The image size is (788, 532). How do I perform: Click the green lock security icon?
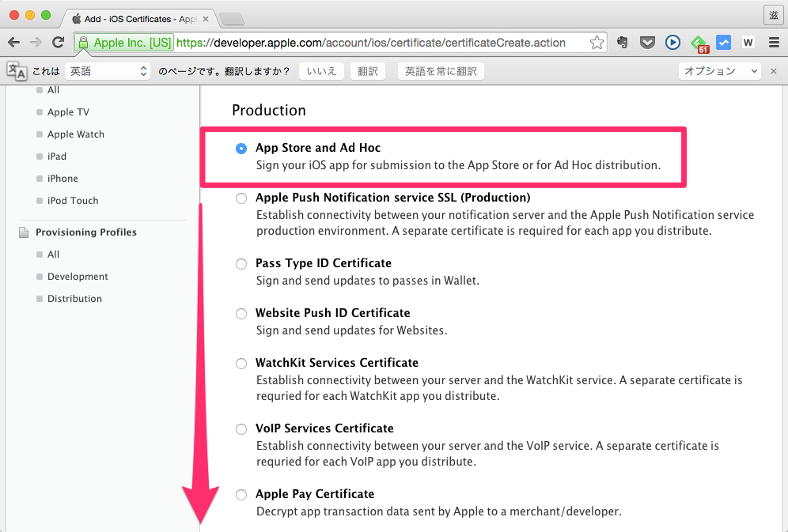tap(83, 43)
